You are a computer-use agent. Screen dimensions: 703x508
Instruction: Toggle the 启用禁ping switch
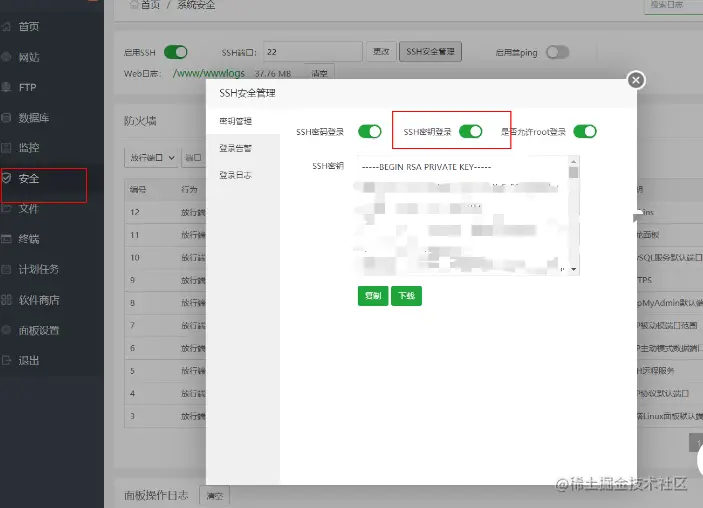point(557,52)
